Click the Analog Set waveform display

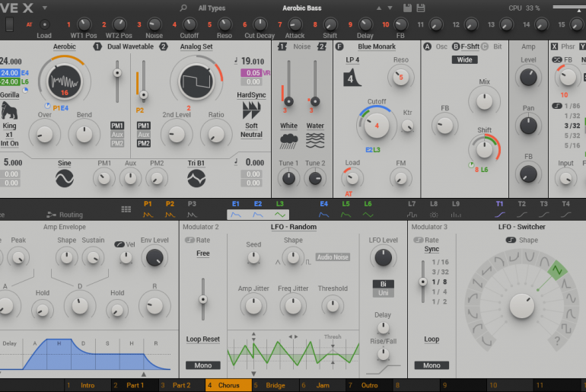pyautogui.click(x=196, y=82)
